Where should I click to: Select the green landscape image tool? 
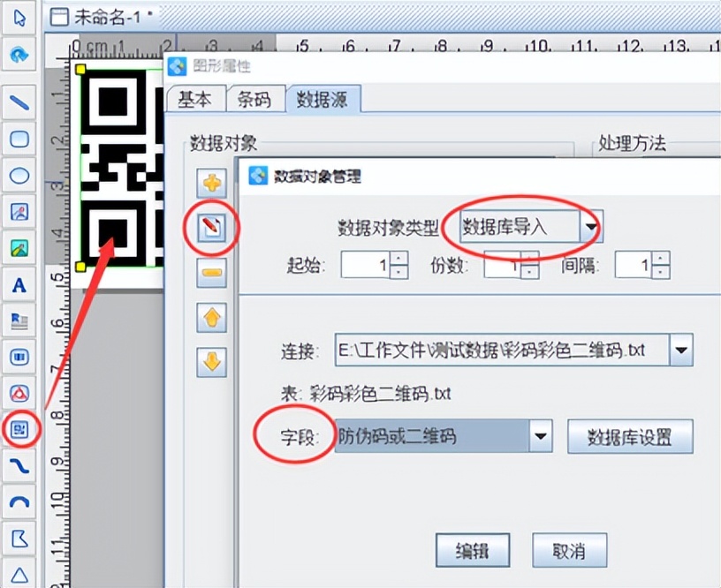tap(19, 248)
